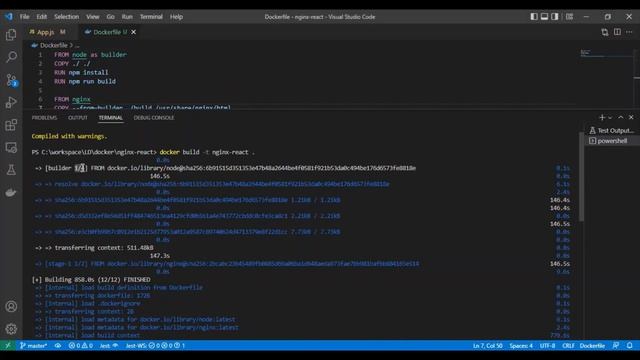Toggle panel layout icon in title bar

544,17
